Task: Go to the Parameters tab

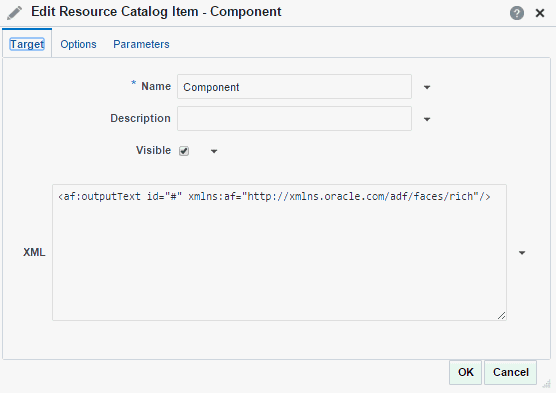Action: coord(141,44)
